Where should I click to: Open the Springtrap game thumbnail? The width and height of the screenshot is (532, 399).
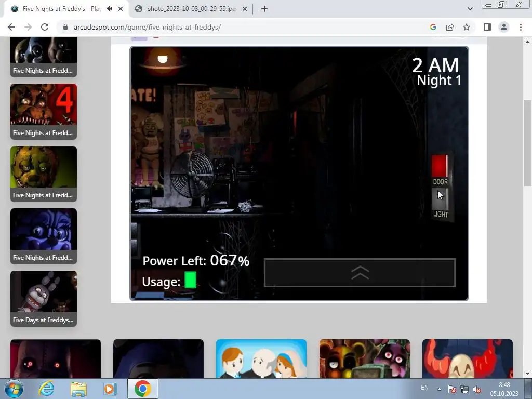click(x=44, y=174)
